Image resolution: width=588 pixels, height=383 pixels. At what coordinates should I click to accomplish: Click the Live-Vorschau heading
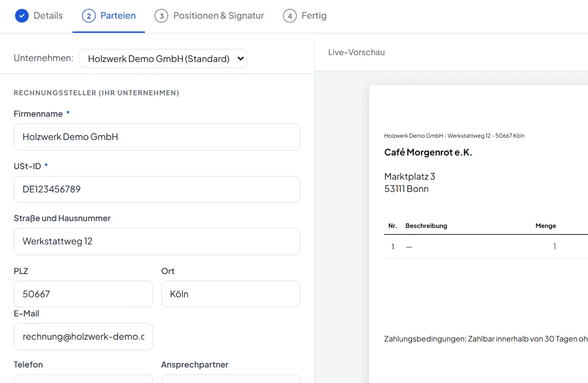[x=356, y=52]
